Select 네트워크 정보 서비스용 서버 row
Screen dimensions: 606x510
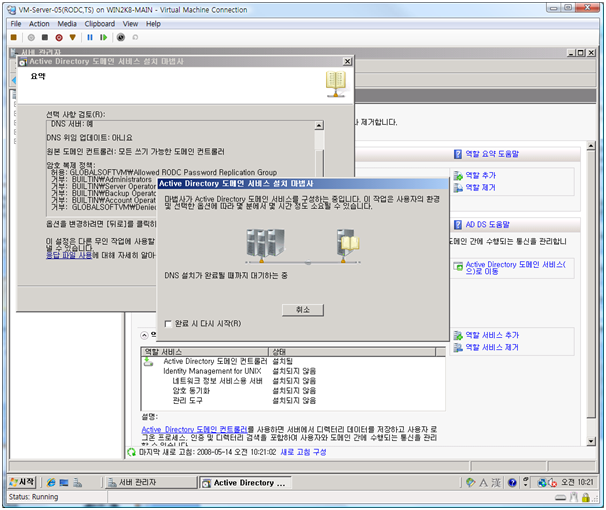coord(293,381)
